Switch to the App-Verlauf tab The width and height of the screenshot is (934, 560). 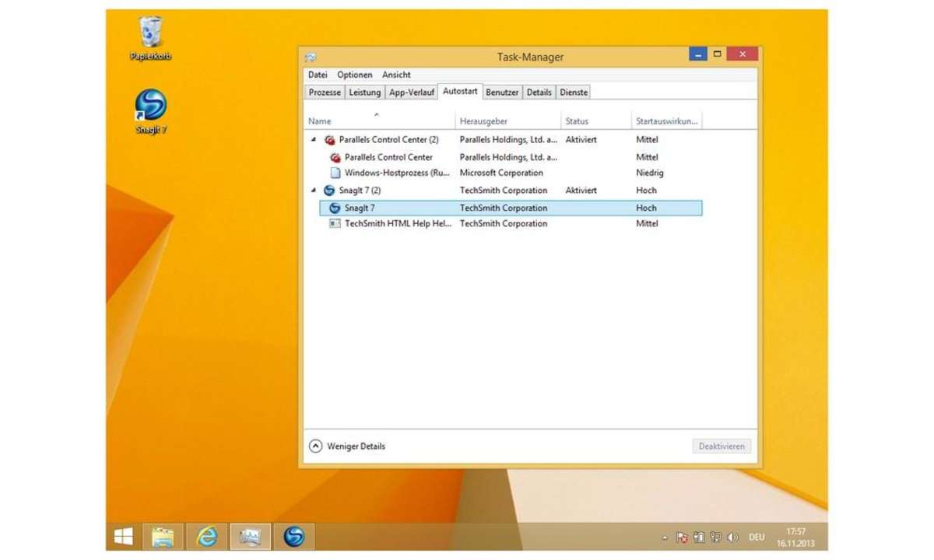click(412, 92)
